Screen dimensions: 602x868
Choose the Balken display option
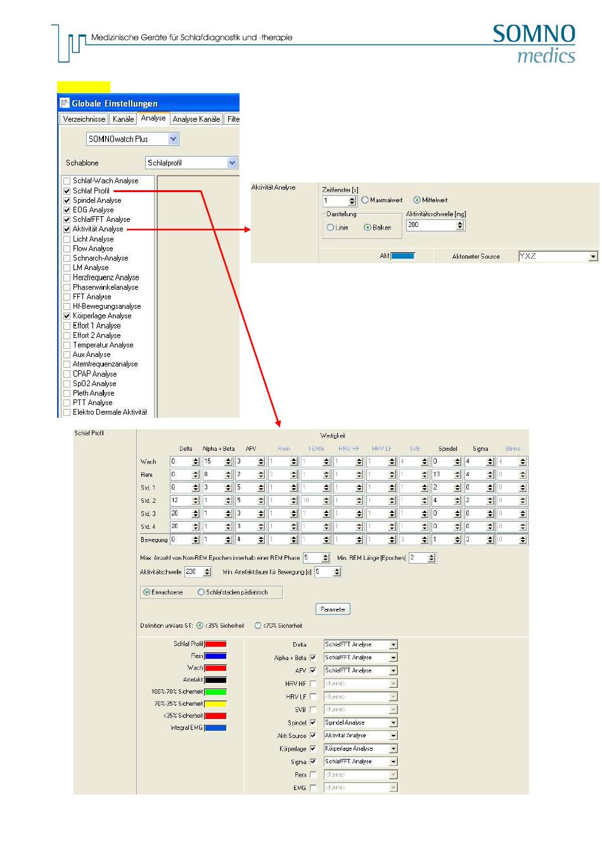coord(368,227)
